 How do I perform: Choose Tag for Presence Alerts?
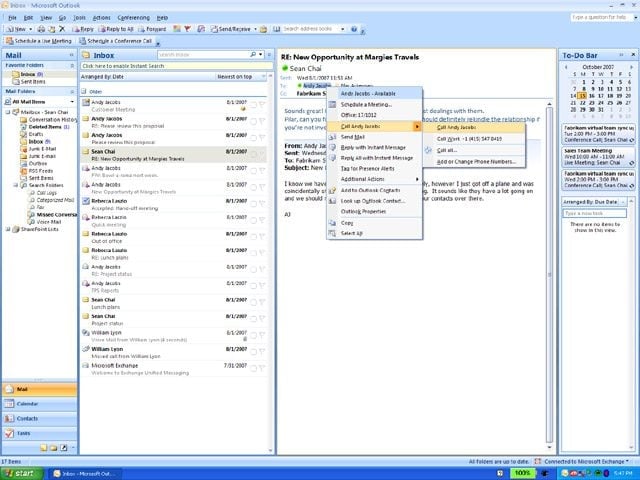click(375, 169)
